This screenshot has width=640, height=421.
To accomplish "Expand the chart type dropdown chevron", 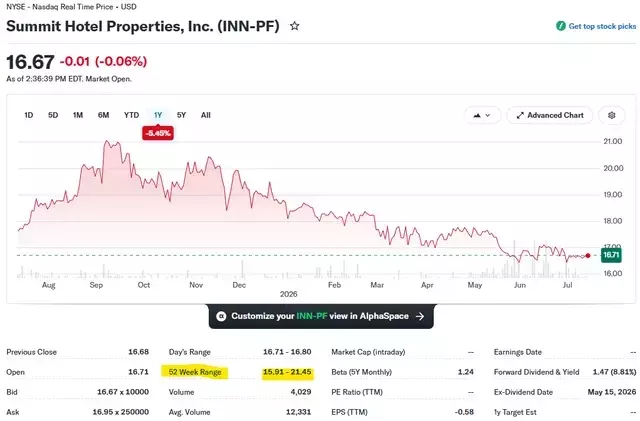I will pos(487,116).
